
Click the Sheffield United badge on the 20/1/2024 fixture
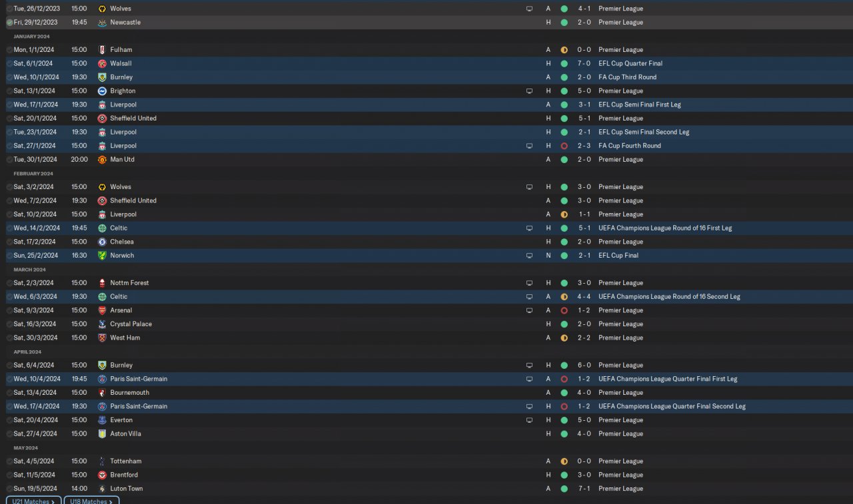102,119
